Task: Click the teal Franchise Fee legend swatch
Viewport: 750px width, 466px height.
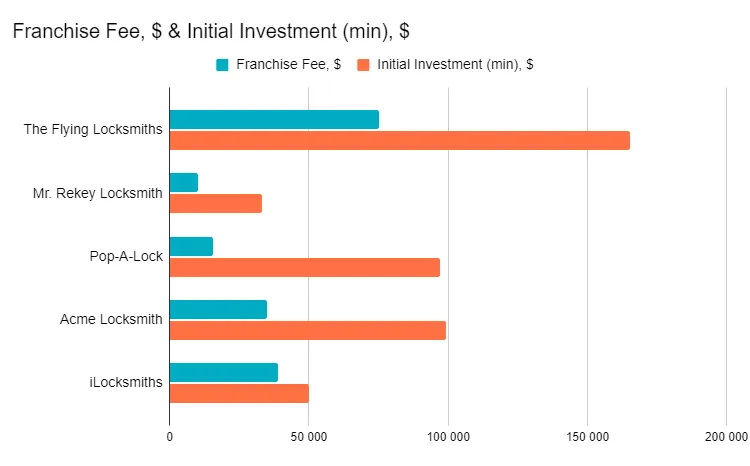Action: pos(222,65)
